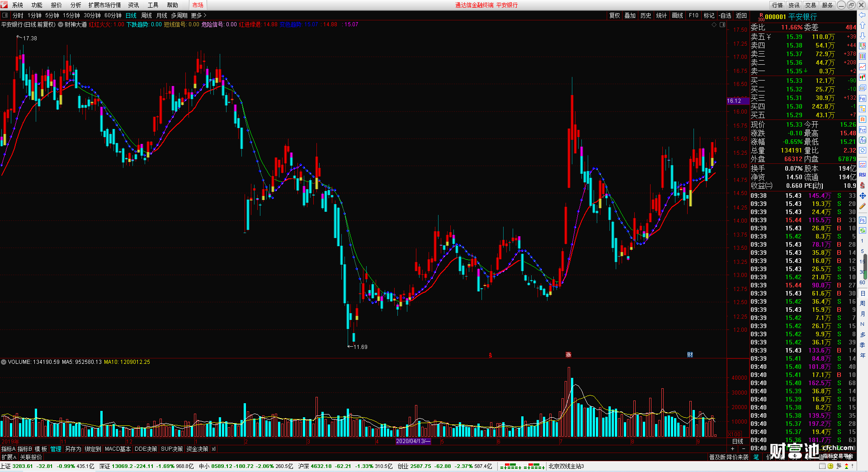Screen dimensions: 868x472
Task: Click the blue 财 marker below chart
Action: pyautogui.click(x=690, y=355)
